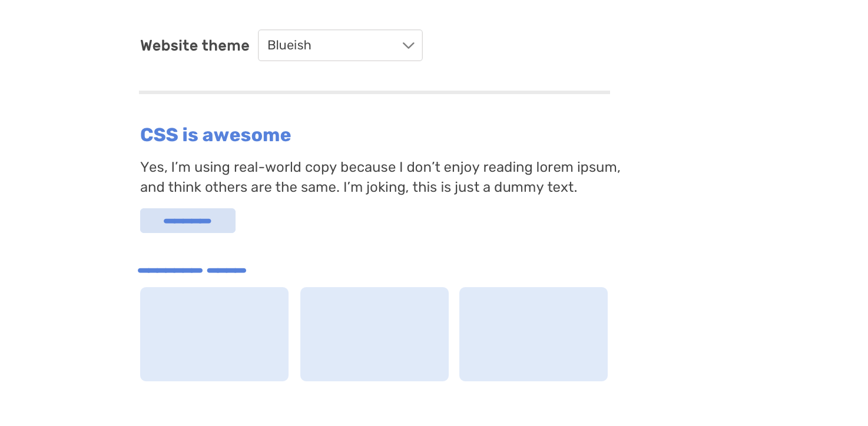This screenshot has height=426, width=868.
Task: Click the paragraph line ending dummy text
Action: click(359, 187)
